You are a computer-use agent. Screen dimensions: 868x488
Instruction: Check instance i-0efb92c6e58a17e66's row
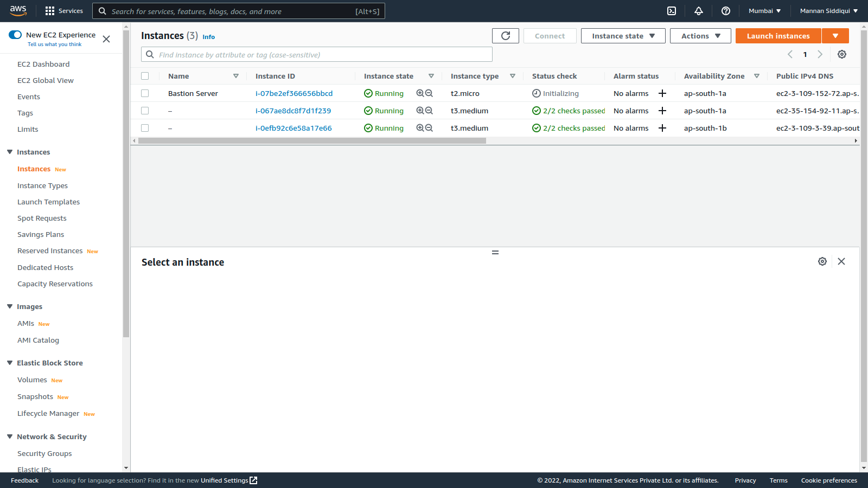coord(145,128)
